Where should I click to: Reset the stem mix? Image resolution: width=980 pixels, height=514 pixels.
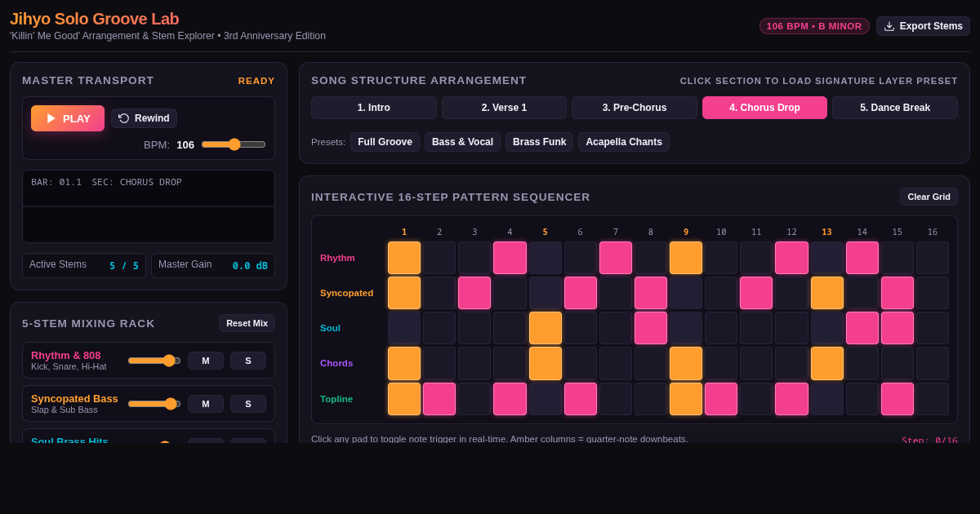(247, 323)
